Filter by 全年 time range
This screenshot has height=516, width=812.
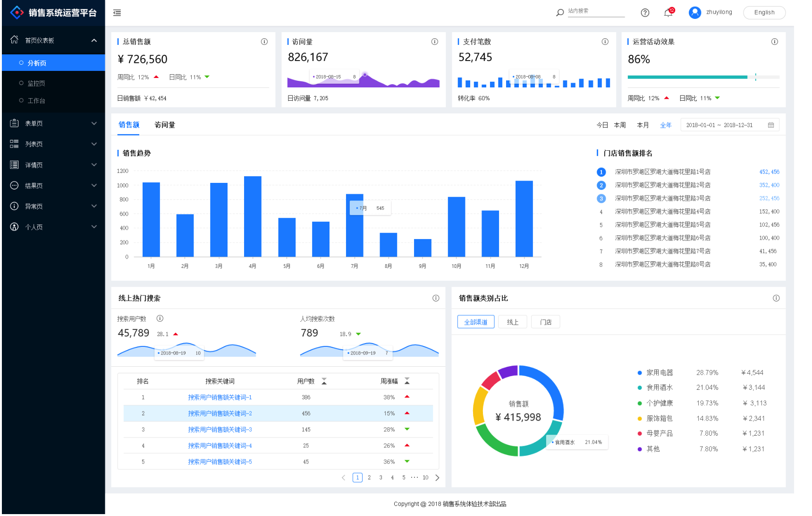(x=666, y=125)
